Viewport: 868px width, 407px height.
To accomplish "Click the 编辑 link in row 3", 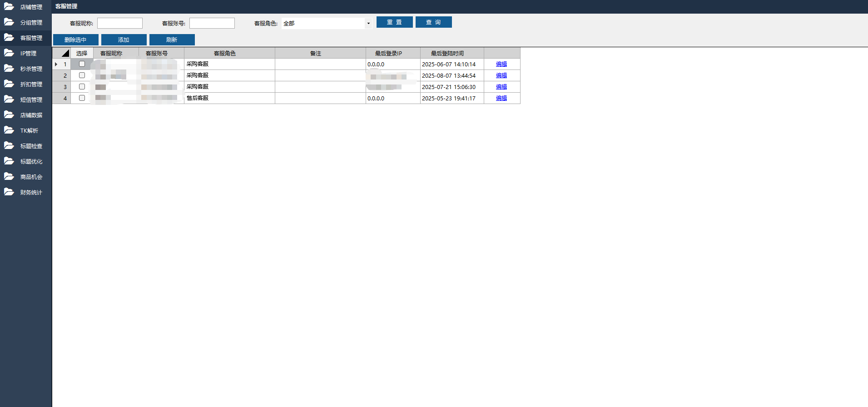I will [x=501, y=87].
